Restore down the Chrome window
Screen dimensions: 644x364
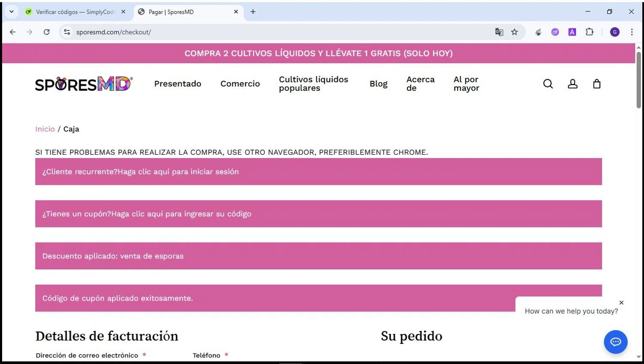[x=610, y=12]
